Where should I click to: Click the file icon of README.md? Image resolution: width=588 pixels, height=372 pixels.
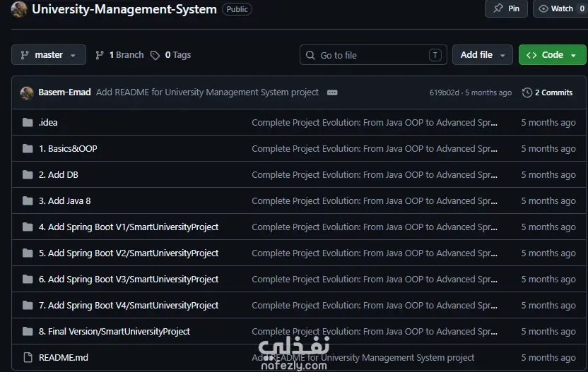coord(28,358)
